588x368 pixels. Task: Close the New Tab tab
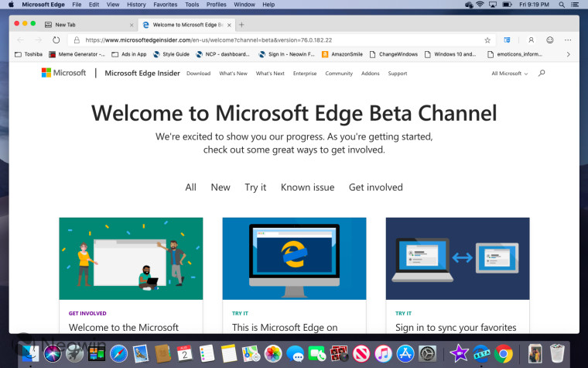click(x=132, y=25)
